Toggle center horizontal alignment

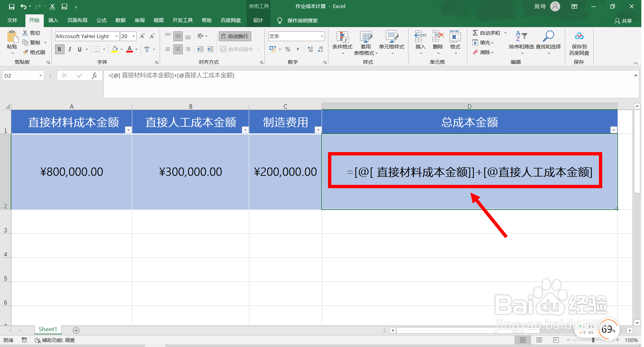(x=178, y=49)
